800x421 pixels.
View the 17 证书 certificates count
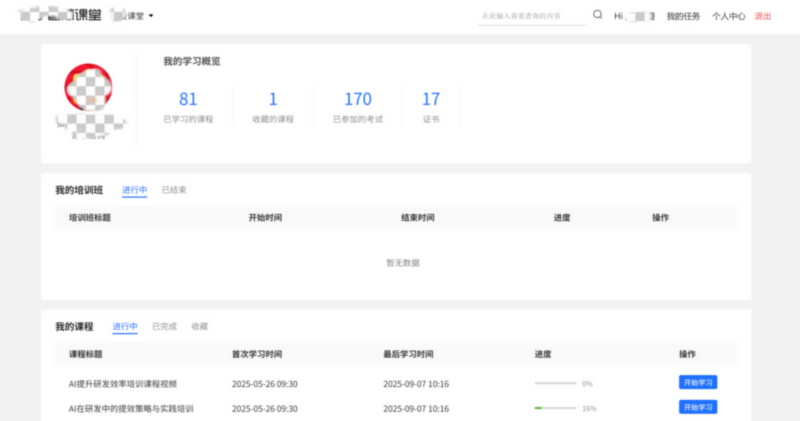point(431,106)
